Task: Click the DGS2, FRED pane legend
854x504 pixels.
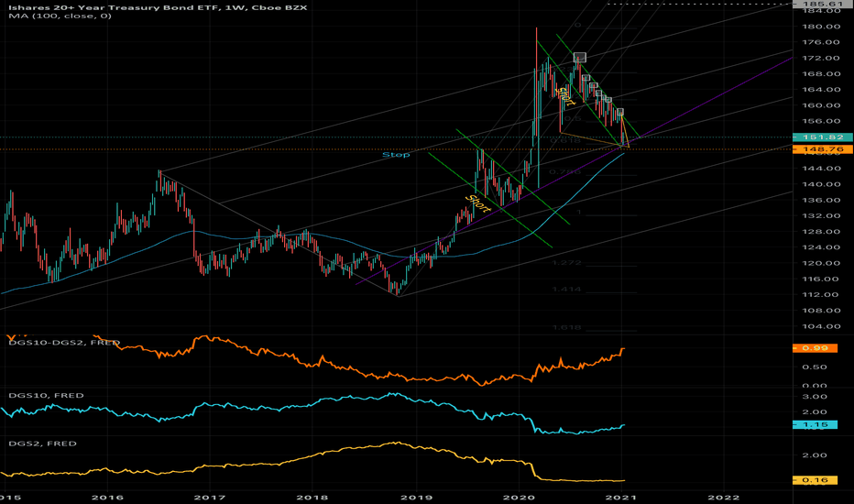Action: pyautogui.click(x=42, y=444)
